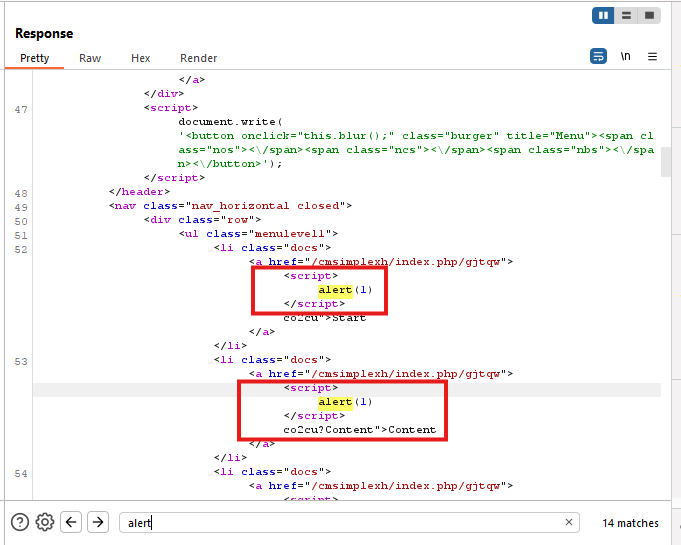
Task: Click the vertical scrollbar thumb in response
Action: [666, 162]
